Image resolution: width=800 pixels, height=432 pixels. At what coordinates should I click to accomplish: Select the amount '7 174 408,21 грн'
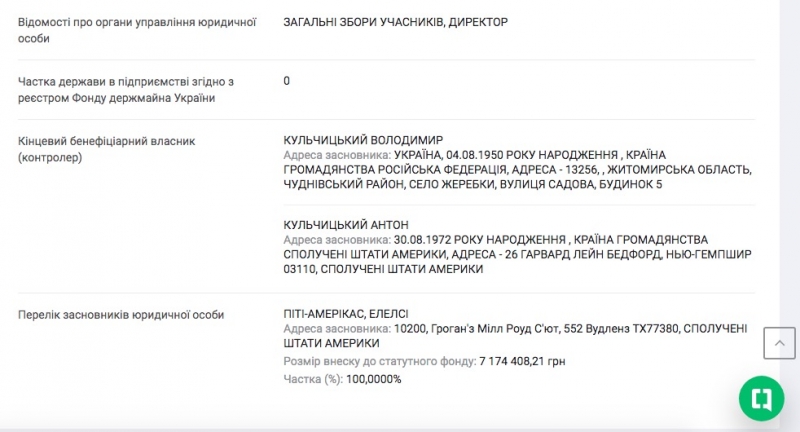click(x=522, y=361)
